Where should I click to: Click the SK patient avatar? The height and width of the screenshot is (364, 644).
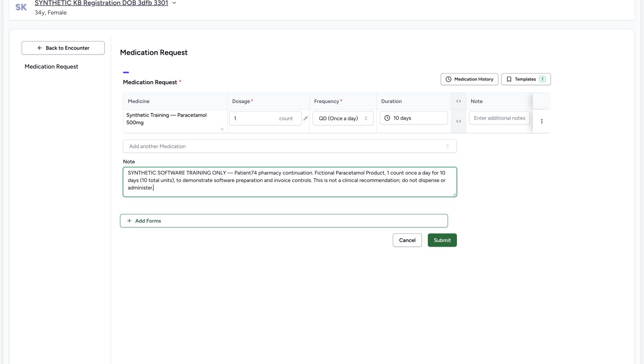pyautogui.click(x=21, y=7)
